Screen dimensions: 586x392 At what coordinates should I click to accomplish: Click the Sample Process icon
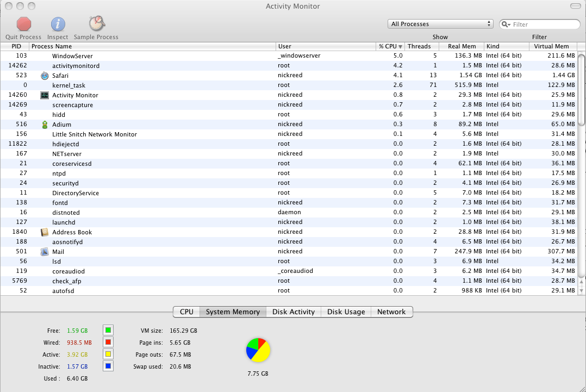click(x=97, y=23)
